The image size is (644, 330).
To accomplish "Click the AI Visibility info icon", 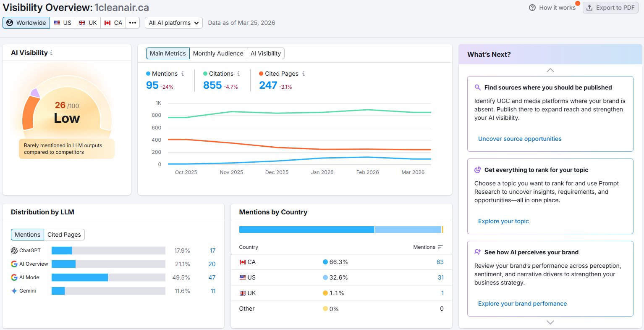I will pos(51,53).
